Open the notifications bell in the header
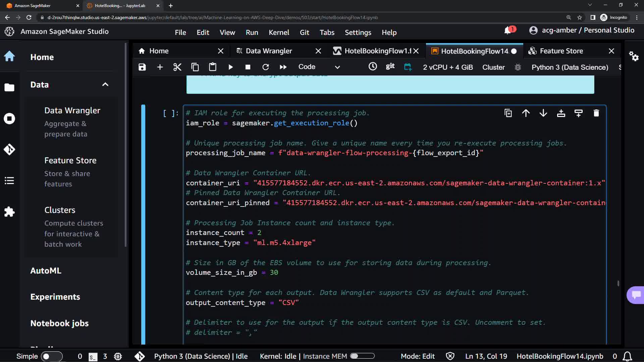The width and height of the screenshot is (644, 362). 508,31
